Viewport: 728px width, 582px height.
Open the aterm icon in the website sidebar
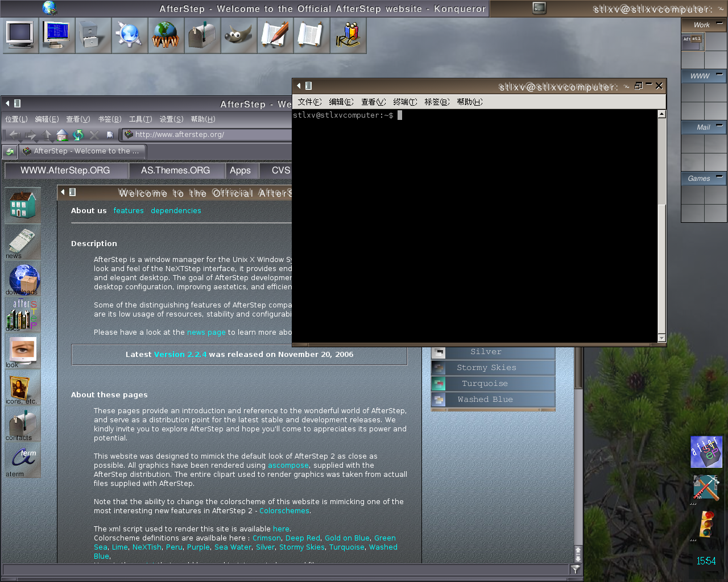[x=23, y=459]
